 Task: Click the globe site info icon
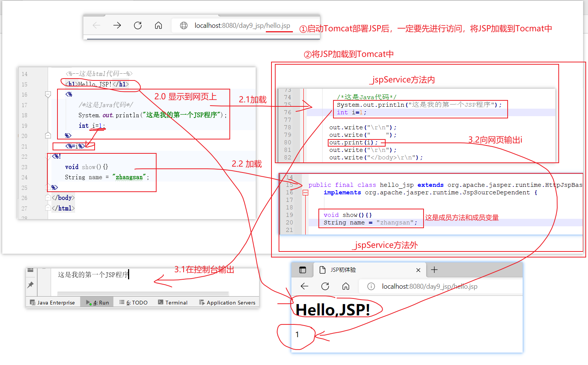tap(184, 26)
